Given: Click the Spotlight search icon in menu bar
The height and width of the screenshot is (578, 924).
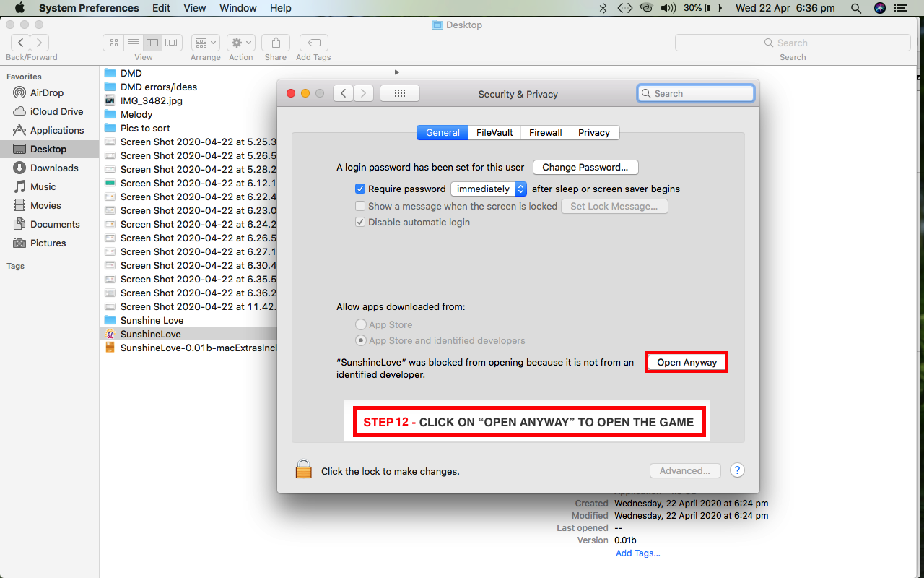Looking at the screenshot, I should [856, 8].
